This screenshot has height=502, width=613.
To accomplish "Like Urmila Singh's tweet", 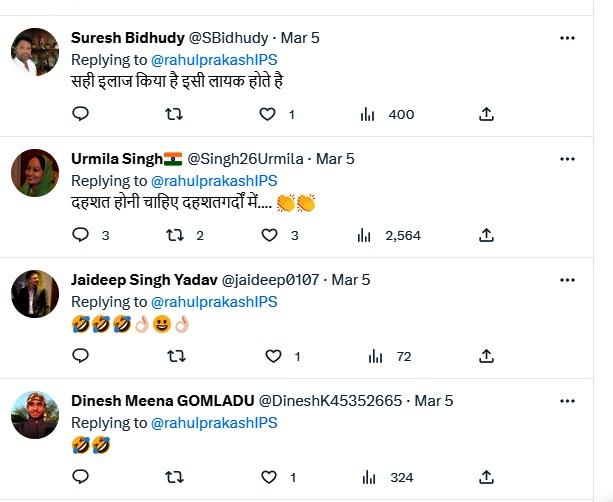I will point(269,235).
